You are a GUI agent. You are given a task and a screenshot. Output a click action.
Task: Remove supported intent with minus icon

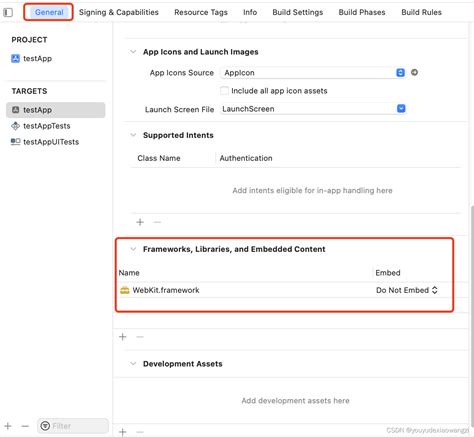click(157, 222)
